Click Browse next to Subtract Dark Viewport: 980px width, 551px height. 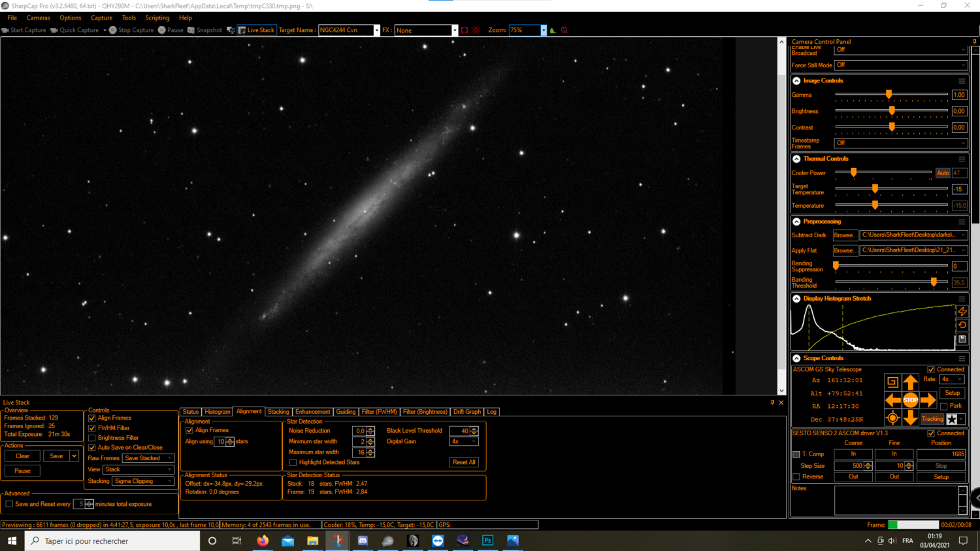pyautogui.click(x=845, y=235)
